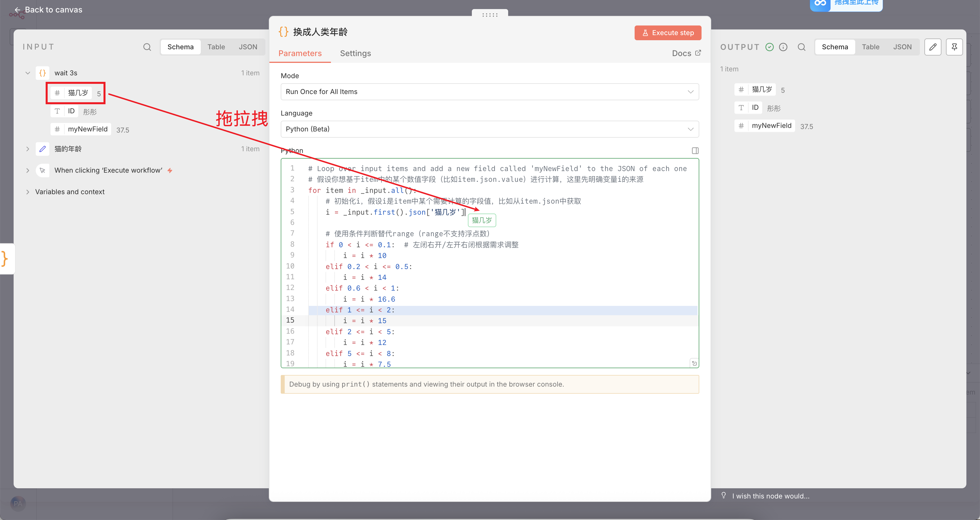The height and width of the screenshot is (520, 980).
Task: Toggle the Python editor side panel icon
Action: coord(695,150)
